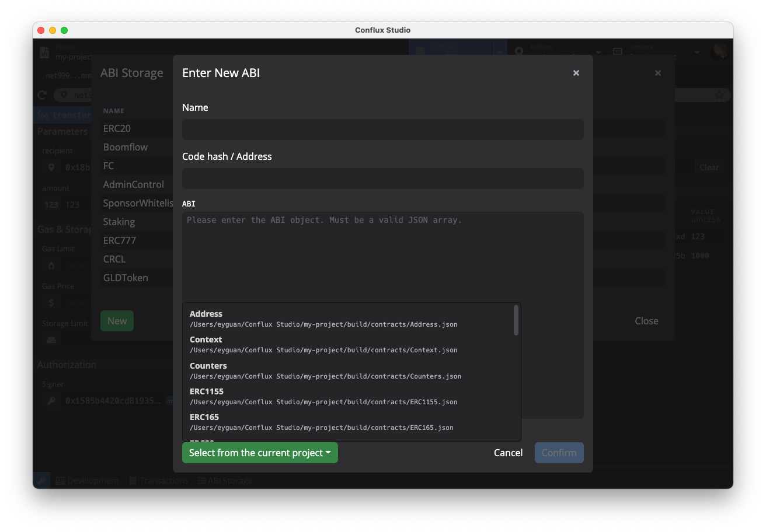The image size is (766, 532).
Task: Click the user avatar at top right
Action: [x=719, y=52]
